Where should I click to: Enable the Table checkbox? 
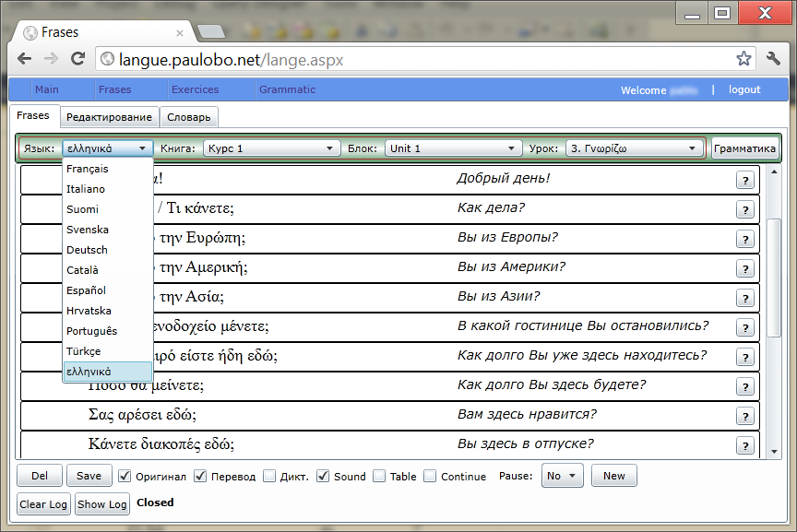(x=379, y=476)
